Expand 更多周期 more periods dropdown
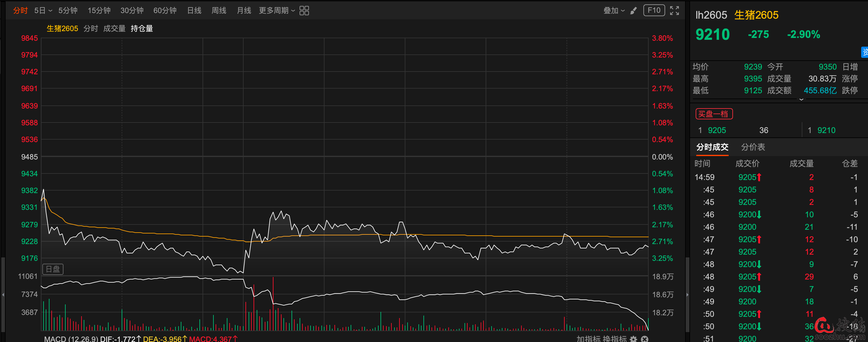The height and width of the screenshot is (342, 868). click(x=277, y=11)
